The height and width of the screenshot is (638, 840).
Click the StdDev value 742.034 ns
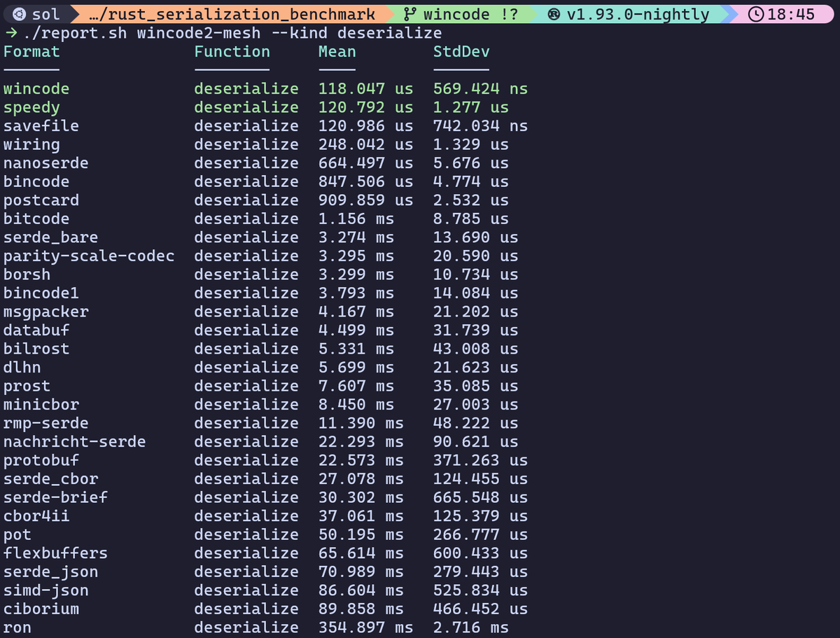tap(480, 126)
